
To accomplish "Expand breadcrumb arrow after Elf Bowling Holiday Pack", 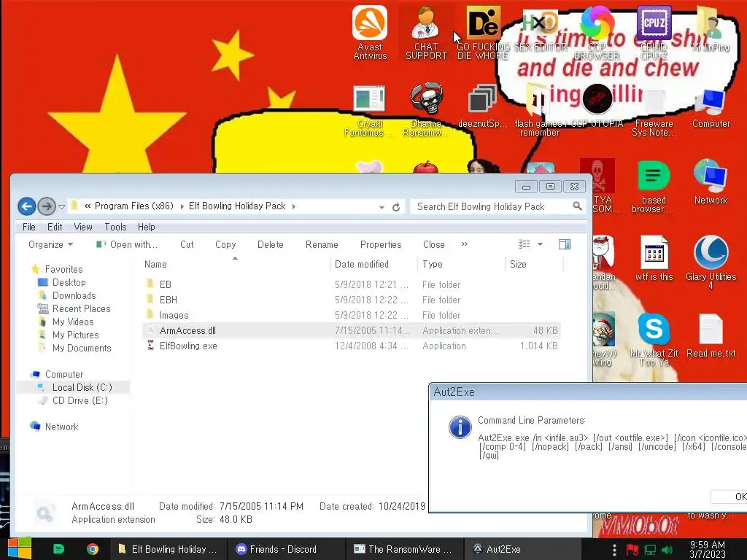I will click(x=293, y=206).
